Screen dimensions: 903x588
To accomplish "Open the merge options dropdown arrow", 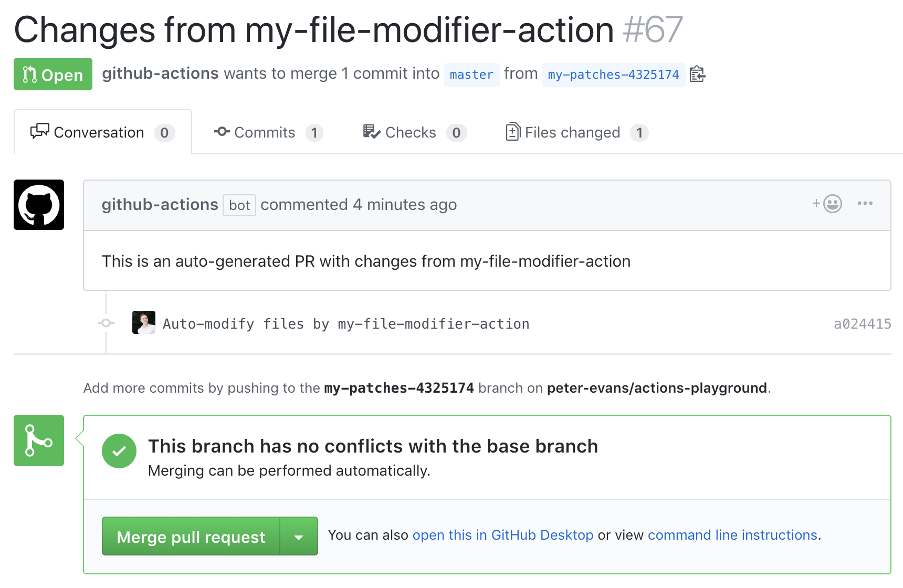I will [x=299, y=536].
